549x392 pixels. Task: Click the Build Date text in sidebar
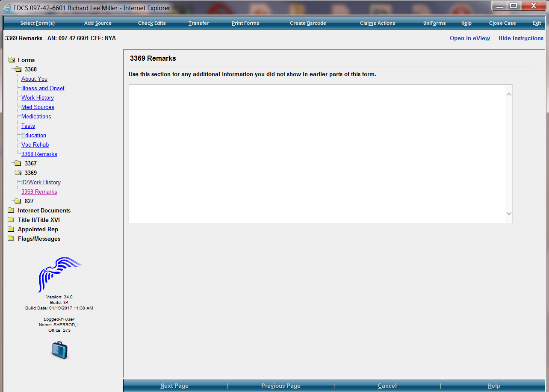59,308
